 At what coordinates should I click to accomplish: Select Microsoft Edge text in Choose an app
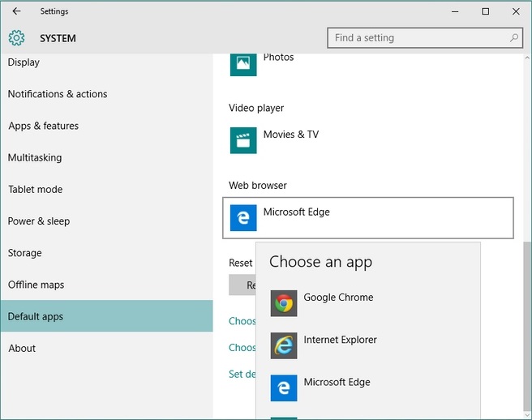[x=337, y=383]
